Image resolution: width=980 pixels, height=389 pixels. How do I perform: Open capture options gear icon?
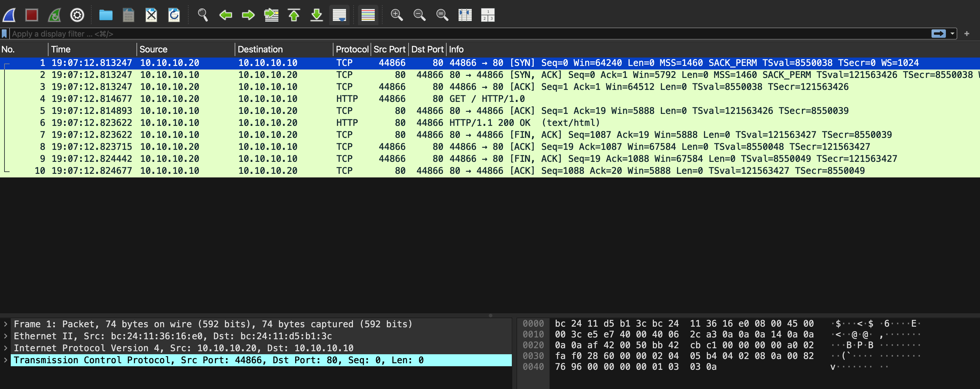tap(77, 15)
